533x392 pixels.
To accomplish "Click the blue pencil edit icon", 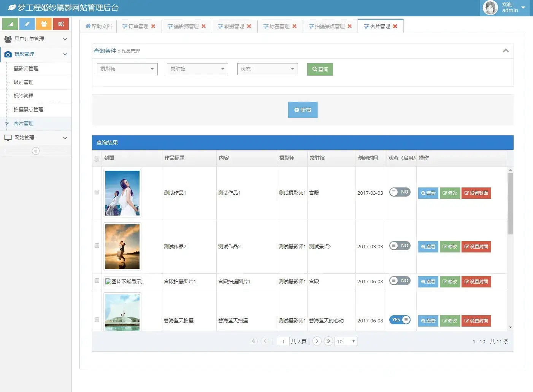I will click(x=27, y=24).
